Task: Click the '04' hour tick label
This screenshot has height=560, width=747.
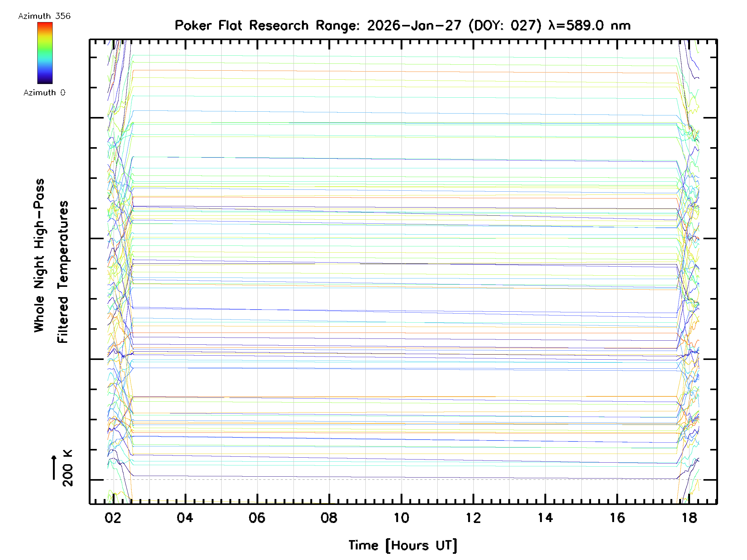Action: (185, 518)
